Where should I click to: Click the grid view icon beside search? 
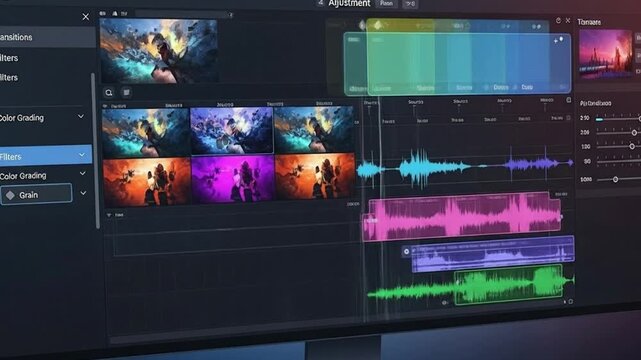point(126,92)
